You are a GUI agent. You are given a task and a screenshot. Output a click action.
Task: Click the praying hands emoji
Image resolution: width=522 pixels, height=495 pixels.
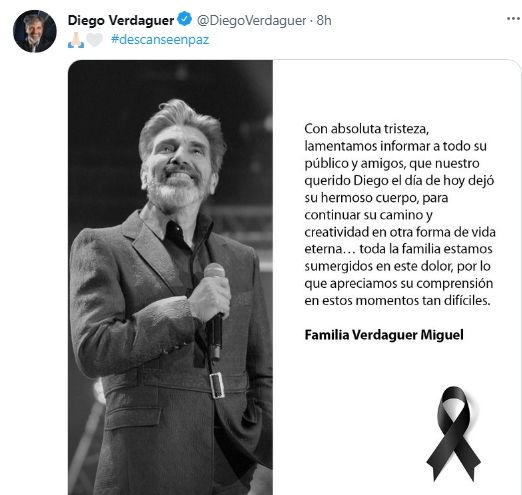76,40
